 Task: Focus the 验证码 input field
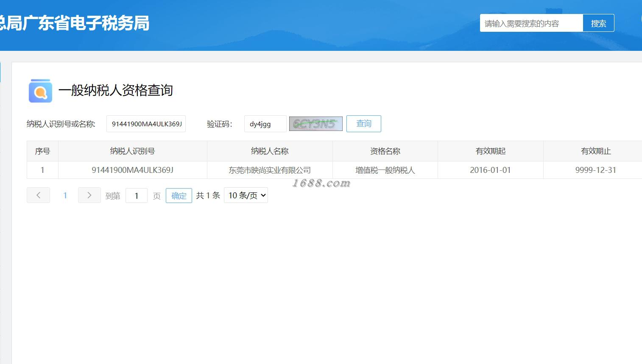(265, 124)
